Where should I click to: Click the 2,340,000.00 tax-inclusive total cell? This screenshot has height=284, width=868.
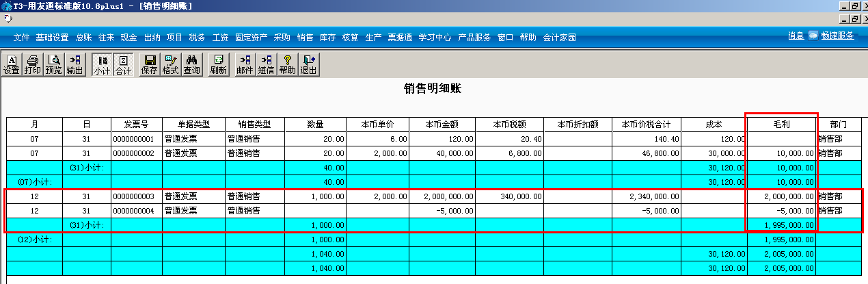pos(647,196)
